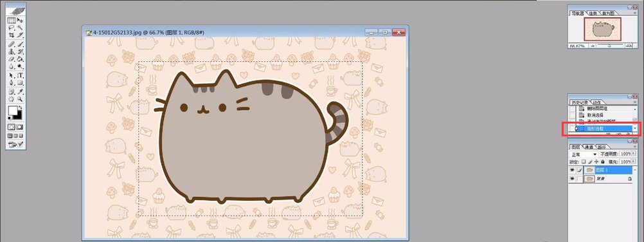
Task: Switch to the 导航器 (Navigator) tab
Action: click(577, 13)
